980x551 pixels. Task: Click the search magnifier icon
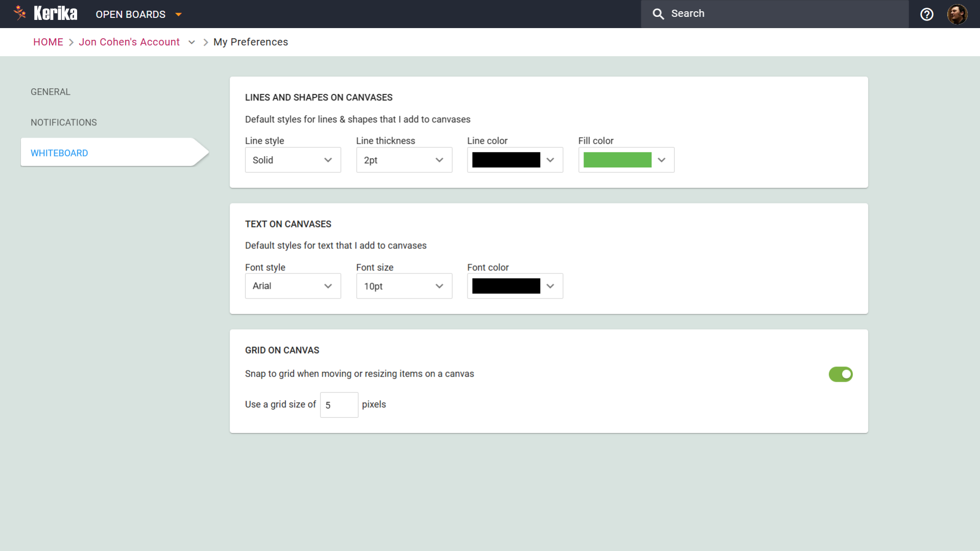pyautogui.click(x=658, y=14)
